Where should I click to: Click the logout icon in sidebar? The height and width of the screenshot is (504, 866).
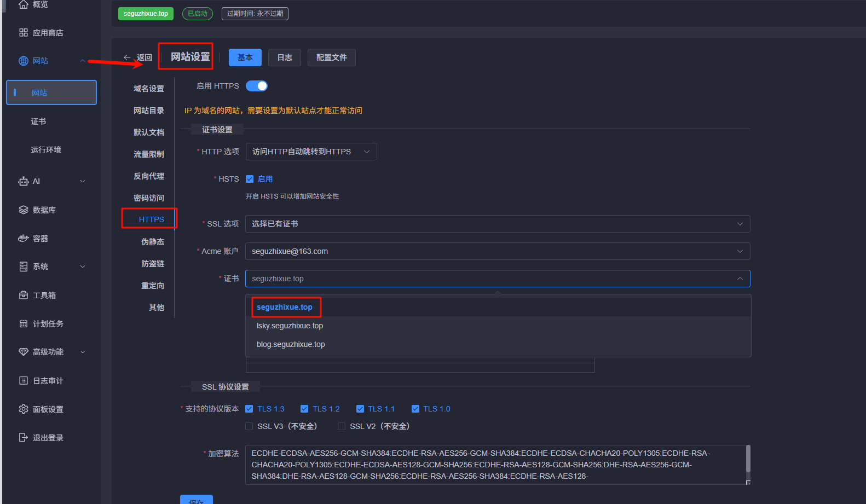[23, 438]
